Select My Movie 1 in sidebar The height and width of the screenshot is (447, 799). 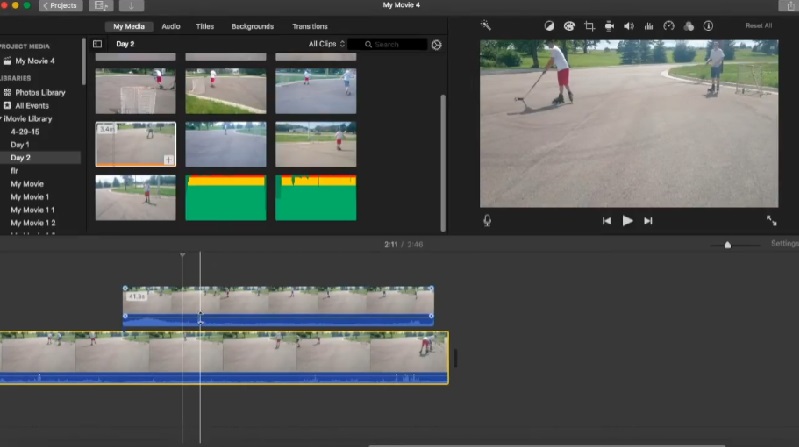click(30, 197)
